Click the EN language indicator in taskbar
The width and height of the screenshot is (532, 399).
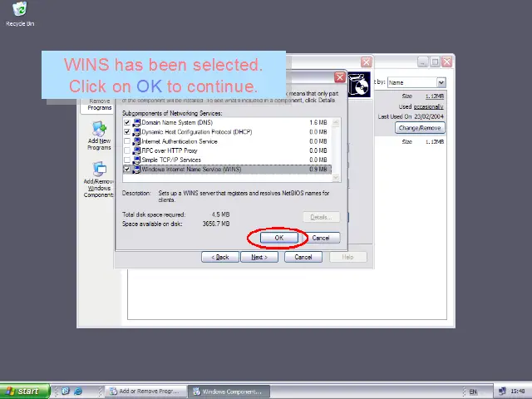[x=473, y=392]
